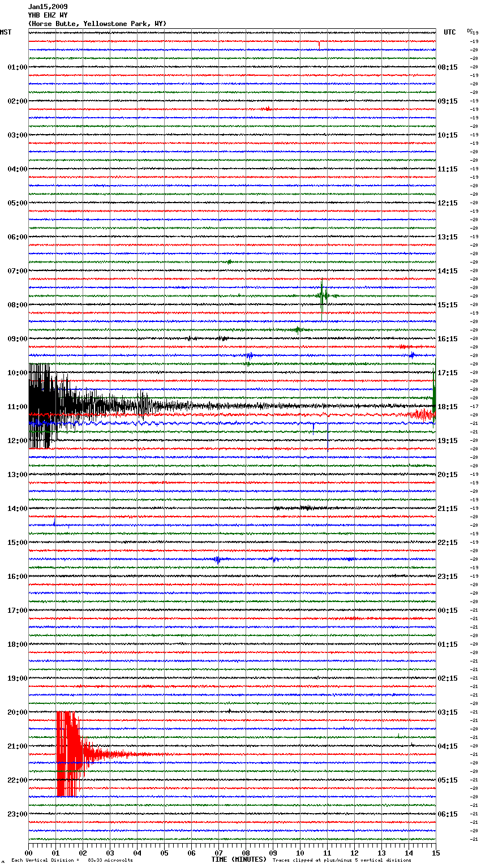Select the "03:00" MST time label
This screenshot has width=481, height=868.
[x=18, y=135]
